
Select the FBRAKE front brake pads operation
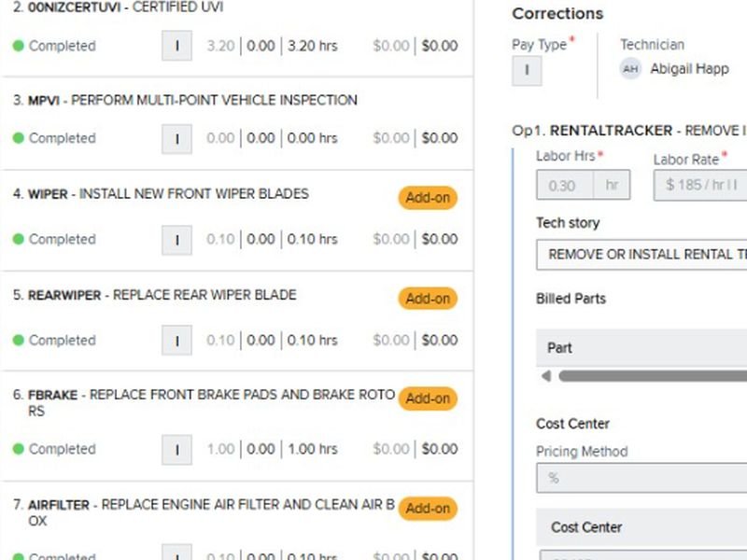[x=237, y=427]
